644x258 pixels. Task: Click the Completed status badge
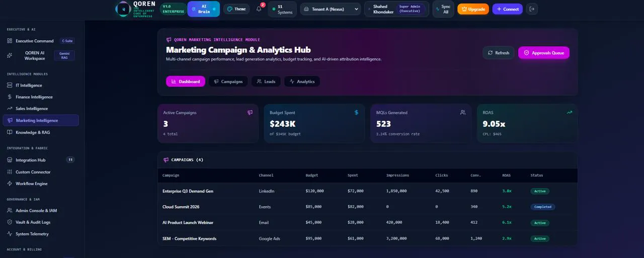(543, 207)
